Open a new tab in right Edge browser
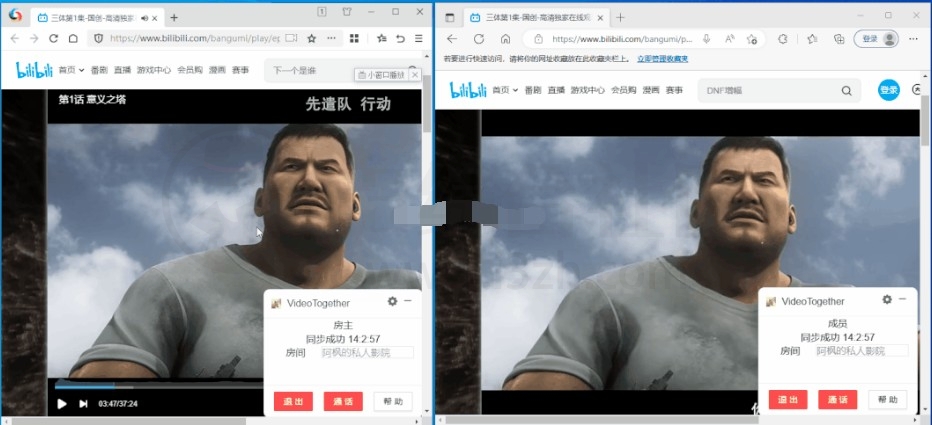 coord(620,17)
